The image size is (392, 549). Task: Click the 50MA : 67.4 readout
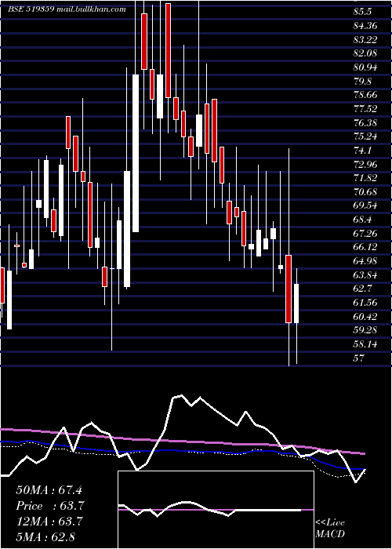pyautogui.click(x=49, y=490)
